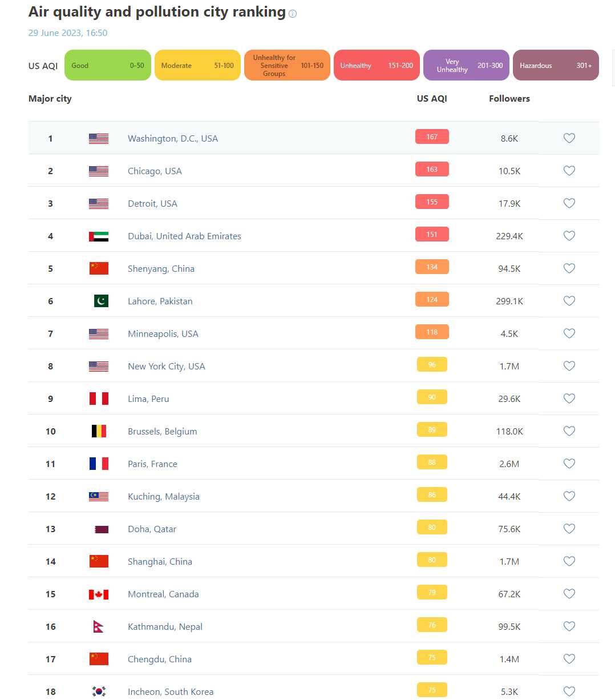Image resolution: width=615 pixels, height=700 pixels.
Task: Click the Nepal flag icon
Action: 99,626
